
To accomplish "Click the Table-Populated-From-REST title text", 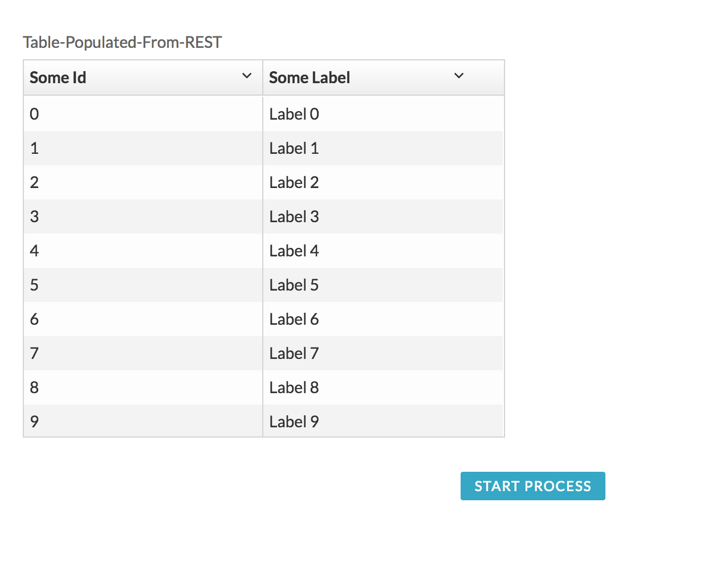I will click(122, 43).
